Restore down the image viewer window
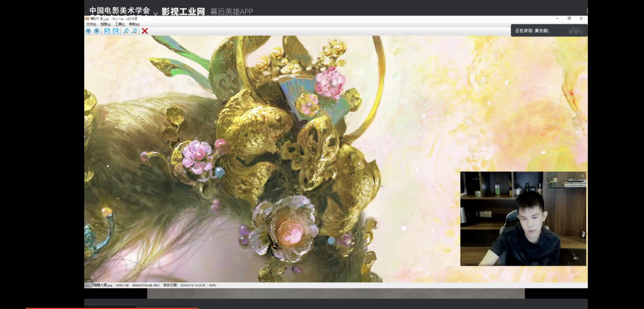The width and height of the screenshot is (644, 309). [569, 18]
